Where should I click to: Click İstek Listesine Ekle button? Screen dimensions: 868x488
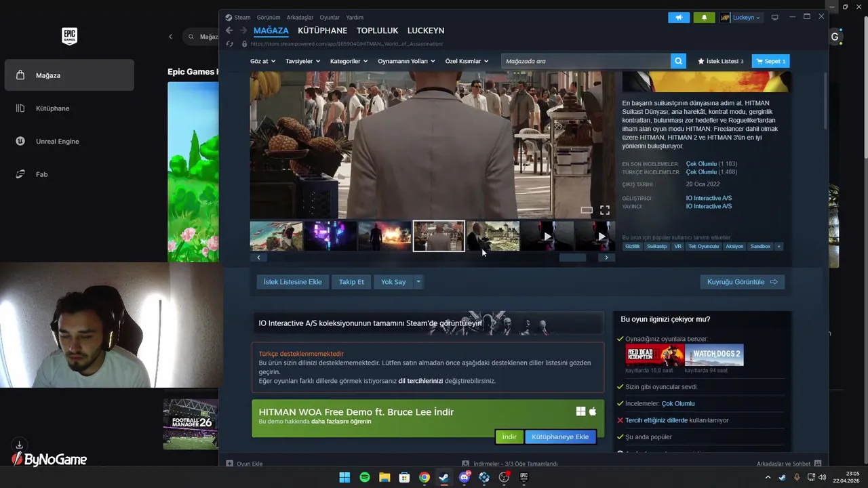pos(293,282)
